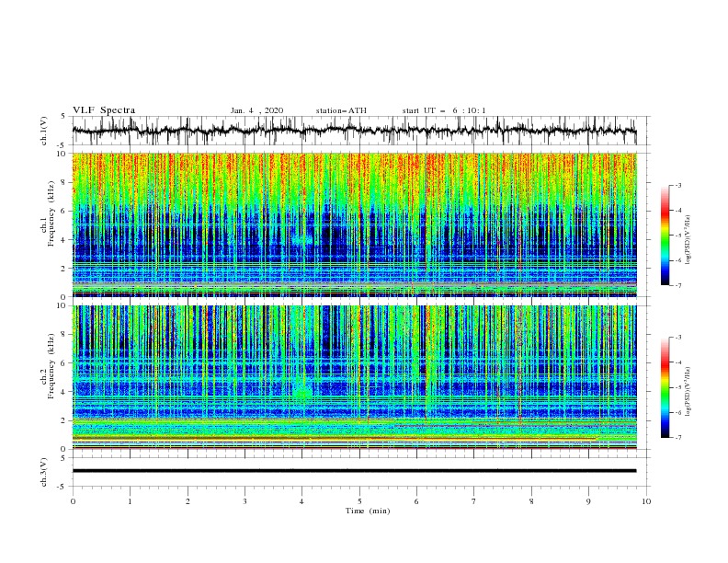Click the "3" tick on the time axis

(x=245, y=501)
